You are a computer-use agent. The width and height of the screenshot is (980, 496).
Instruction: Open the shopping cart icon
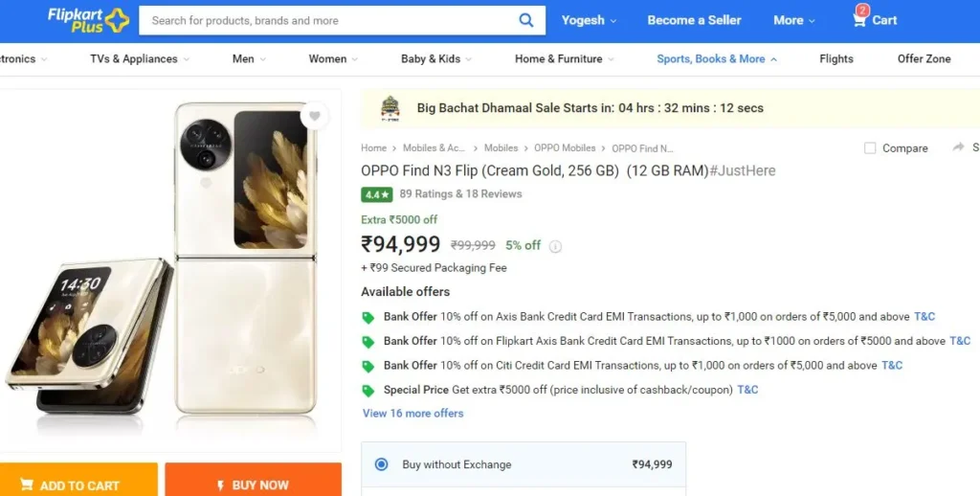(860, 19)
